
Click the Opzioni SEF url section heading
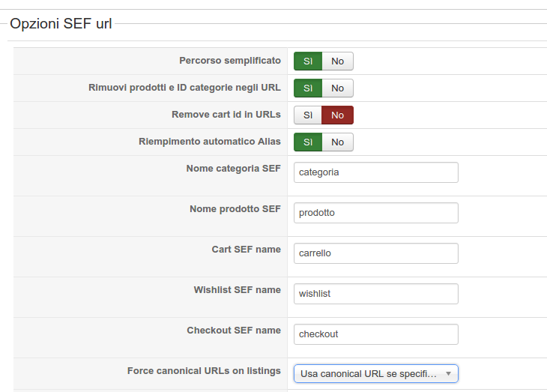tap(61, 24)
